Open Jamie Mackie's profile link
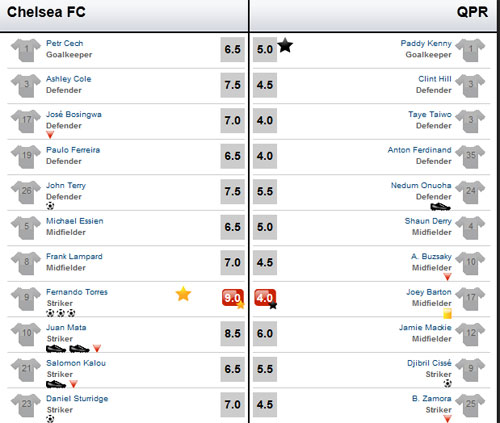This screenshot has width=500, height=423. [x=425, y=328]
